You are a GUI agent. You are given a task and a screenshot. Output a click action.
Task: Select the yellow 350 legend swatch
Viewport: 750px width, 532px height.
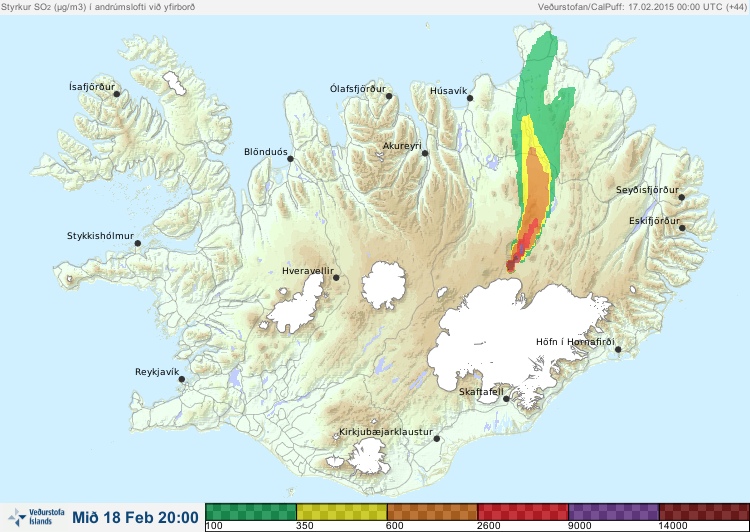342,512
